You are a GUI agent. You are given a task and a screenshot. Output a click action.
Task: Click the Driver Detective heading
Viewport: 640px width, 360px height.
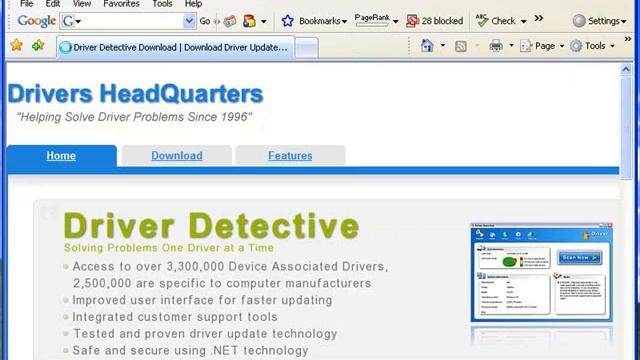(211, 225)
